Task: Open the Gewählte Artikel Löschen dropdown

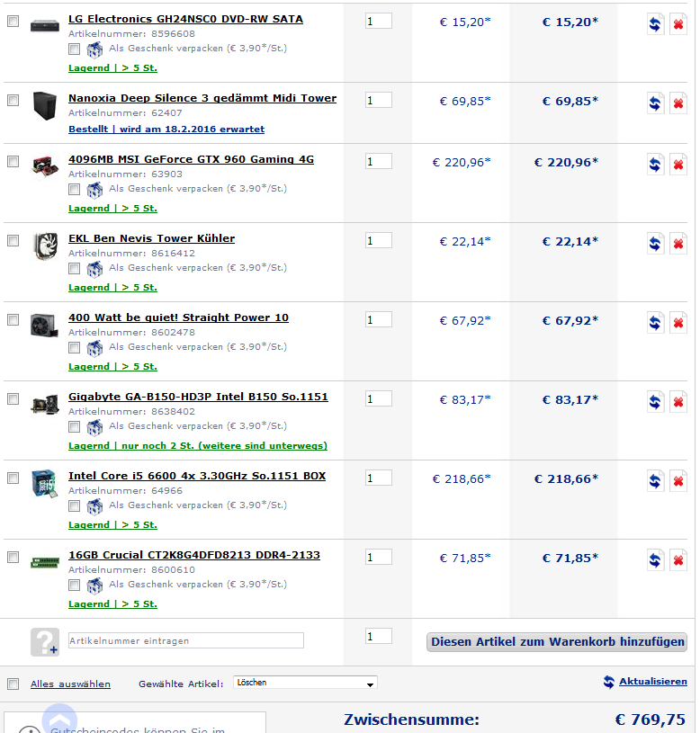Action: [x=305, y=683]
